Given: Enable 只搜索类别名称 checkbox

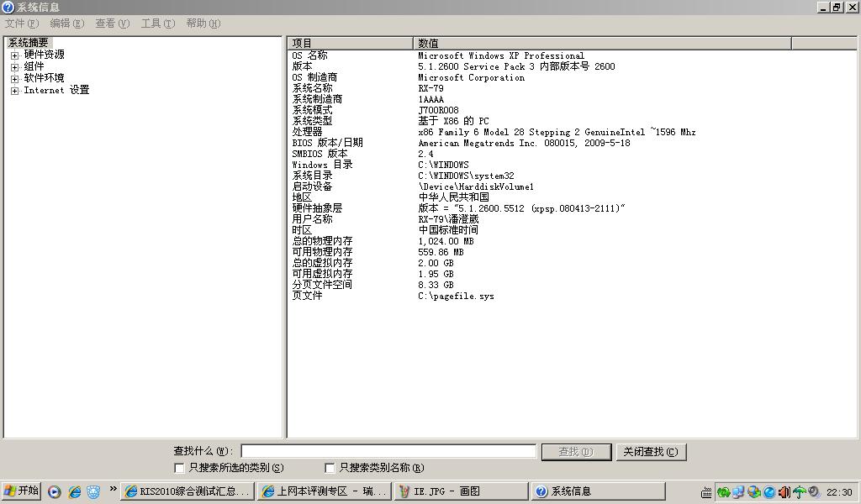Looking at the screenshot, I should tap(330, 468).
